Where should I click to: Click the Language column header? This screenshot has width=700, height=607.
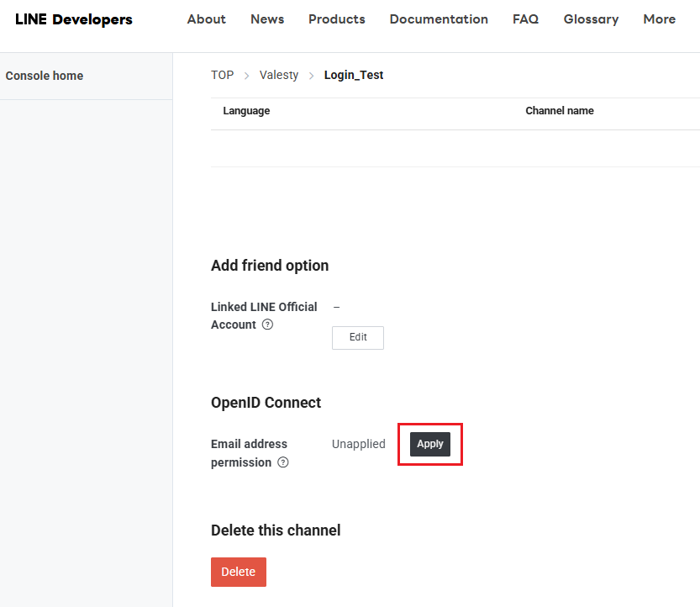point(246,111)
